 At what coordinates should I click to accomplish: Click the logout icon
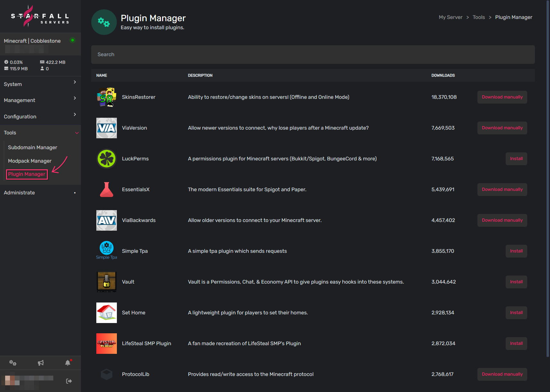coord(69,381)
